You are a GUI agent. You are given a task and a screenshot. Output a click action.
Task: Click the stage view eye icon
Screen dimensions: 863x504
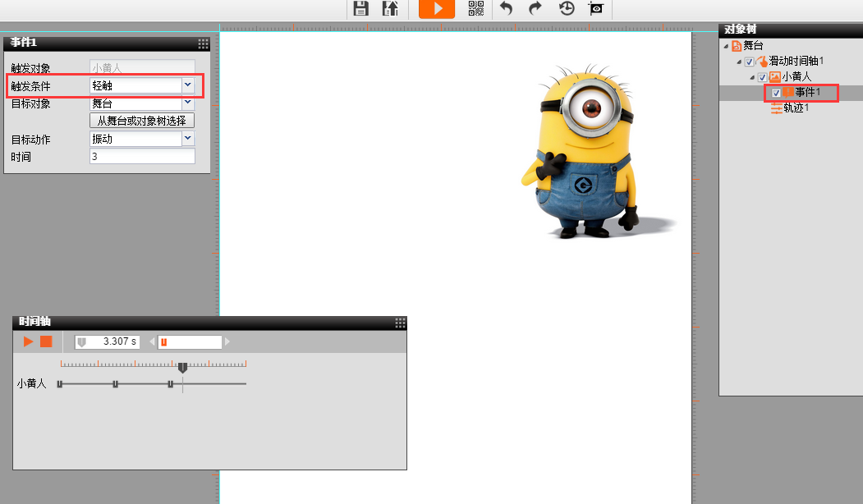point(596,8)
